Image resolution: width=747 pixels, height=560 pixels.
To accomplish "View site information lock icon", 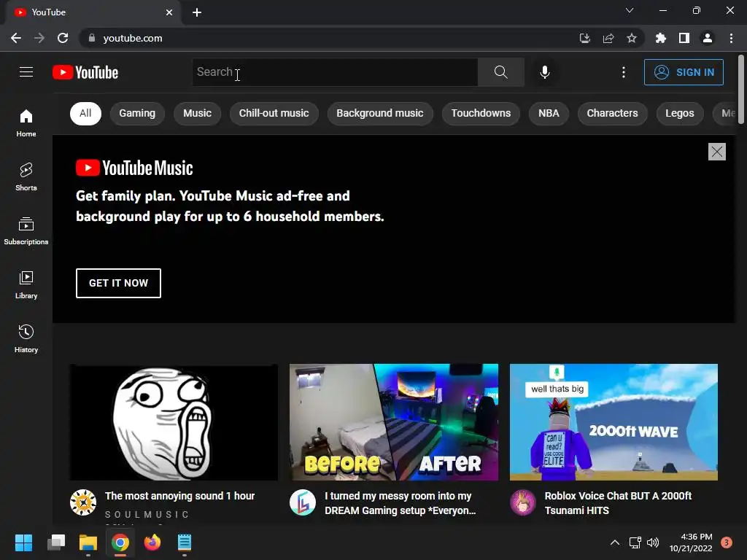I will coord(92,38).
